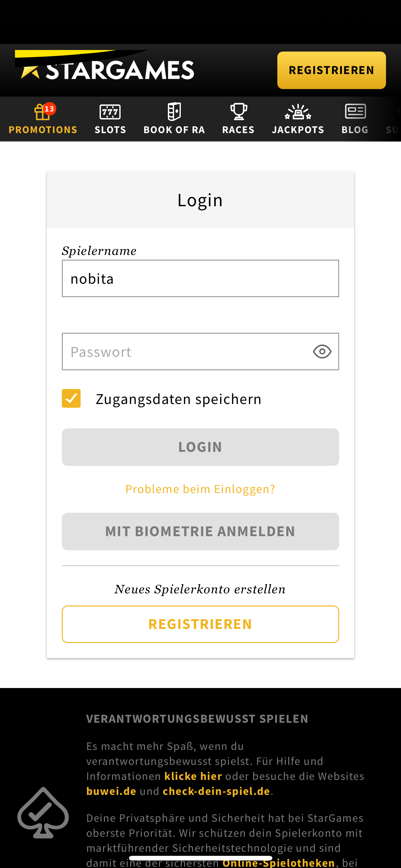Open check-dein-spiel.de link
The image size is (401, 868).
pyautogui.click(x=216, y=791)
